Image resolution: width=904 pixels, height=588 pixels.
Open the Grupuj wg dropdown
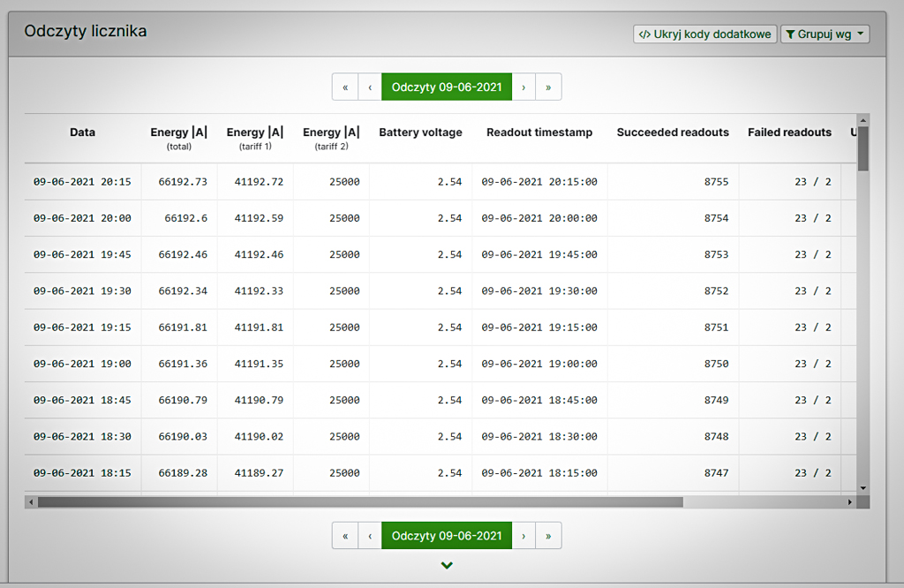825,34
